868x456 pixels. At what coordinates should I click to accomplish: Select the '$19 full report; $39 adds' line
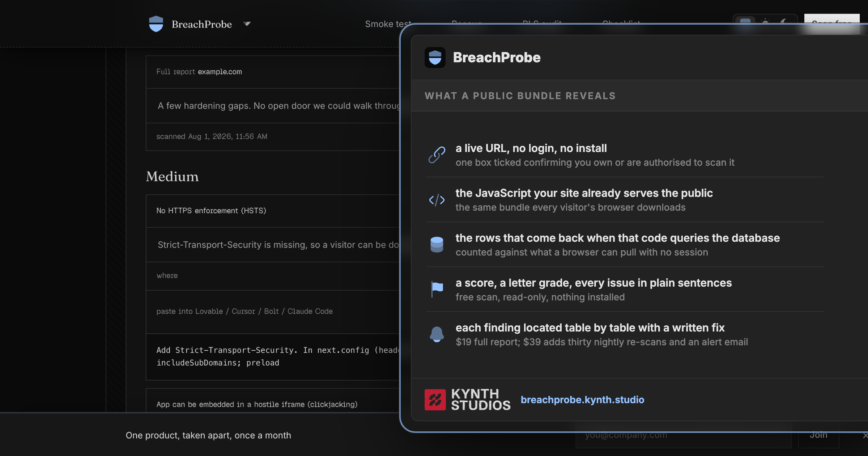pyautogui.click(x=602, y=342)
